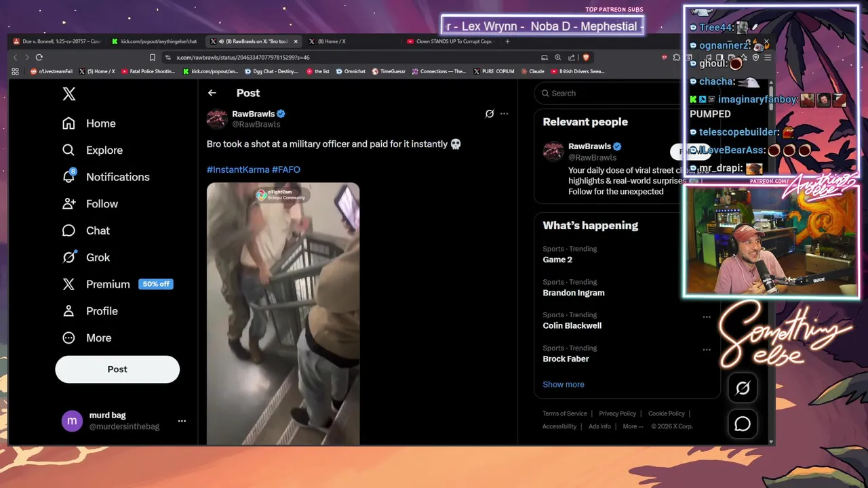Open Follow in the sidebar

click(x=90, y=204)
